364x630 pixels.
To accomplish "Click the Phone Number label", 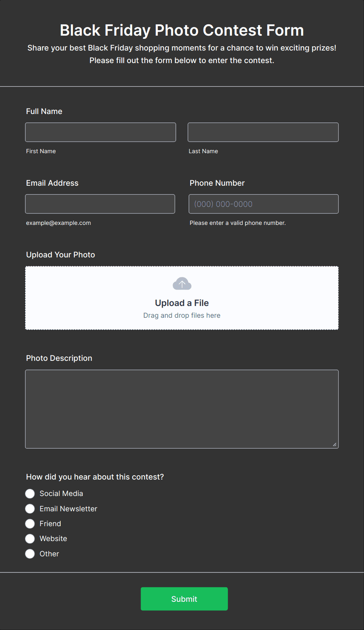I will coord(217,183).
